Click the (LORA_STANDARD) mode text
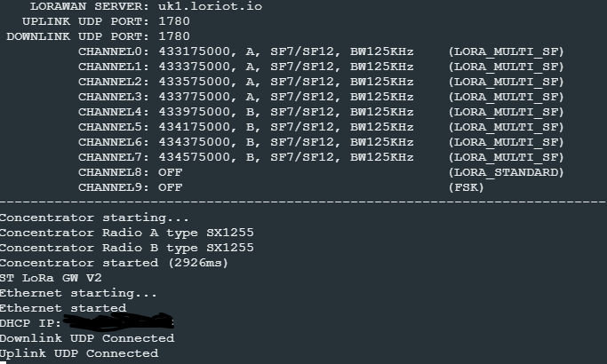 pyautogui.click(x=507, y=172)
